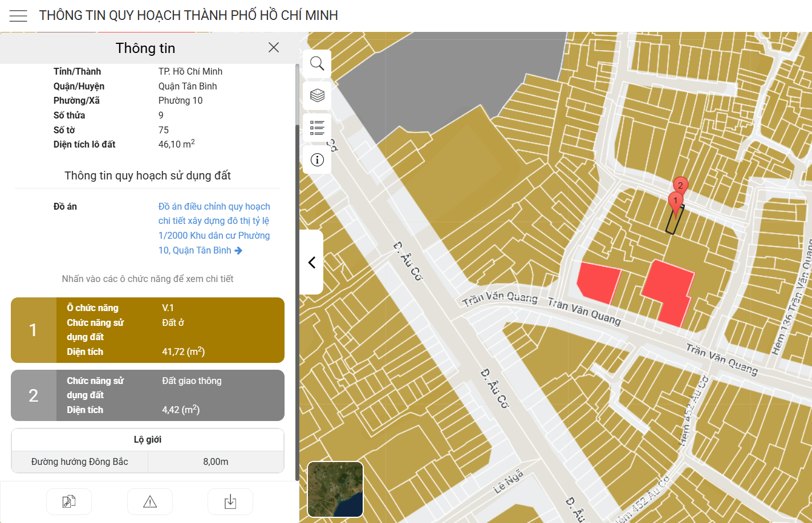
Task: Click 'Nhấn vào các ô chức năng' hint text
Action: 148,279
